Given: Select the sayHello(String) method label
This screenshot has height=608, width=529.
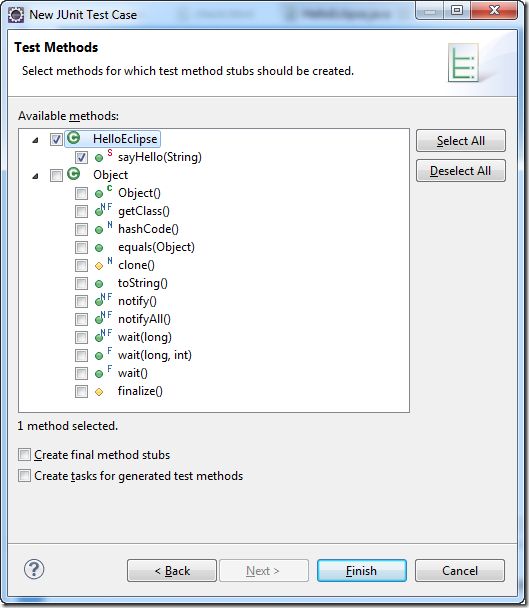Looking at the screenshot, I should (x=160, y=157).
